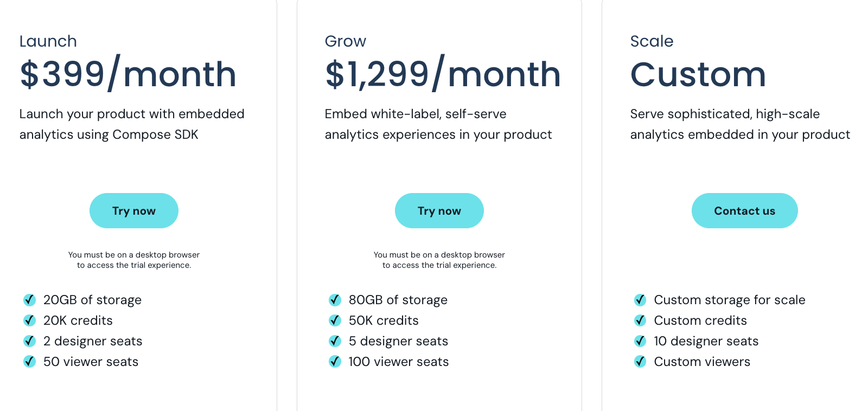Select the Launch plan title

[x=48, y=41]
